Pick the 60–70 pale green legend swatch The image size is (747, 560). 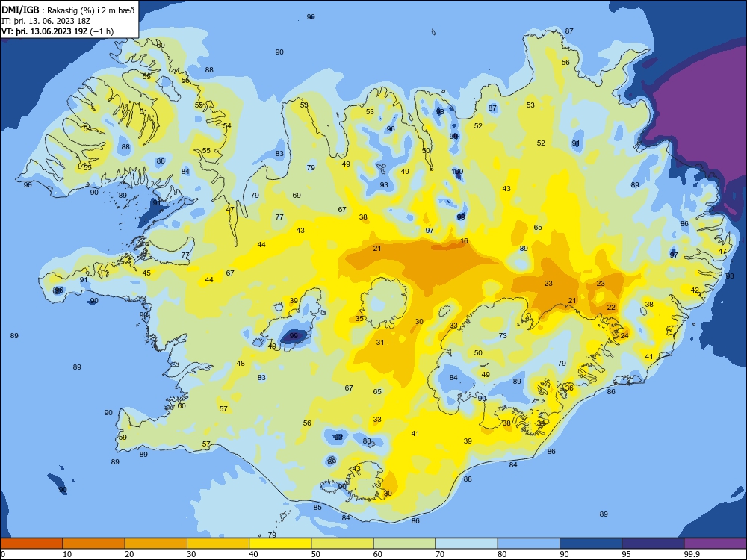404,544
